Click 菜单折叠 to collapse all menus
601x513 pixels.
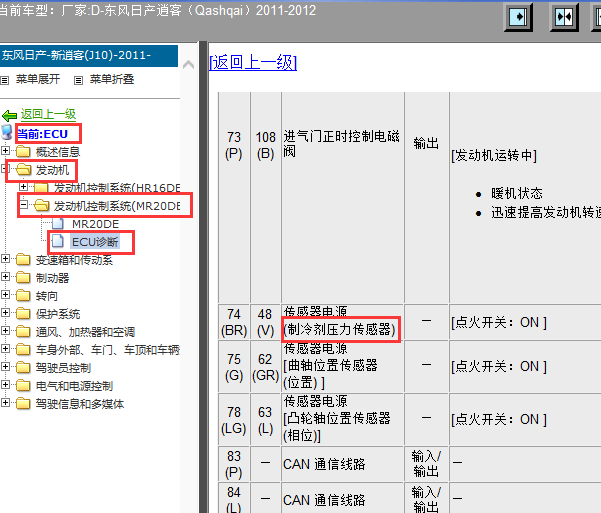click(x=112, y=79)
